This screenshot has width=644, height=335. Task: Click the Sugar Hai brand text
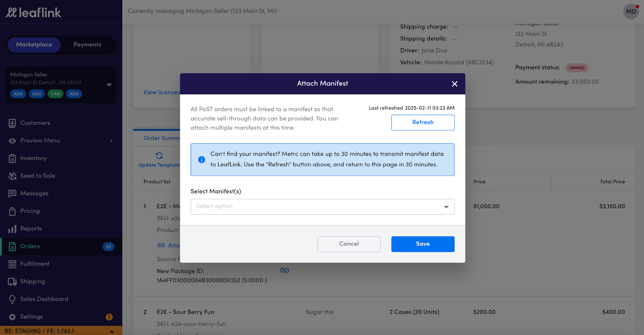click(x=320, y=312)
